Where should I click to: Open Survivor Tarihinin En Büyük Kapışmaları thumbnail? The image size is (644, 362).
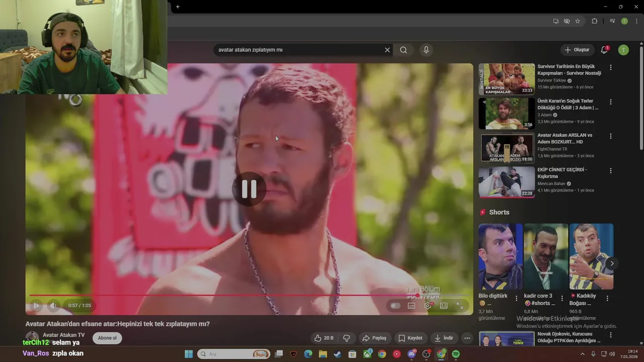click(507, 79)
